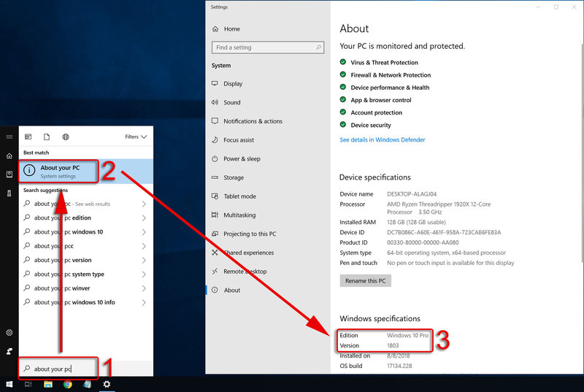
Task: Open Task View from the taskbar
Action: 28,384
